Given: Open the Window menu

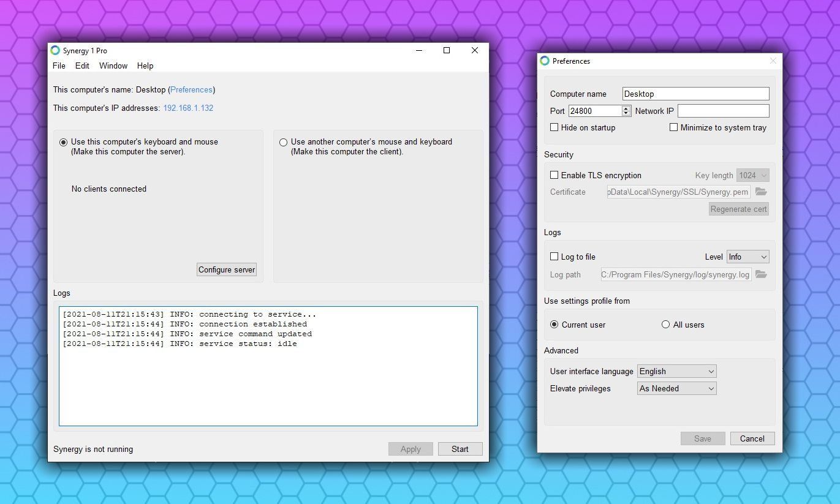Looking at the screenshot, I should click(x=113, y=66).
